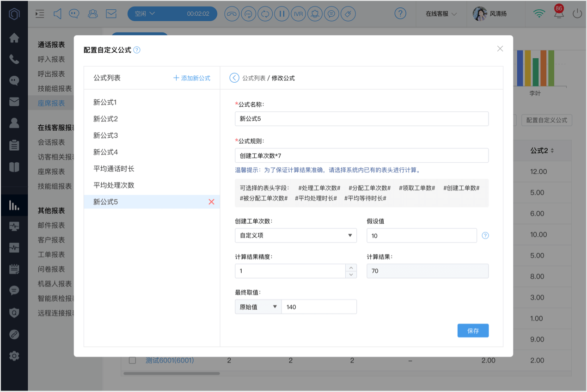Select 新公式4 in formula list
The image size is (587, 392).
(152, 152)
